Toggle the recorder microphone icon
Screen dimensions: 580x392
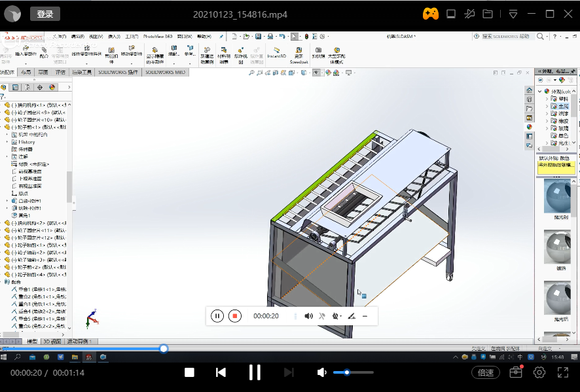pyautogui.click(x=322, y=316)
